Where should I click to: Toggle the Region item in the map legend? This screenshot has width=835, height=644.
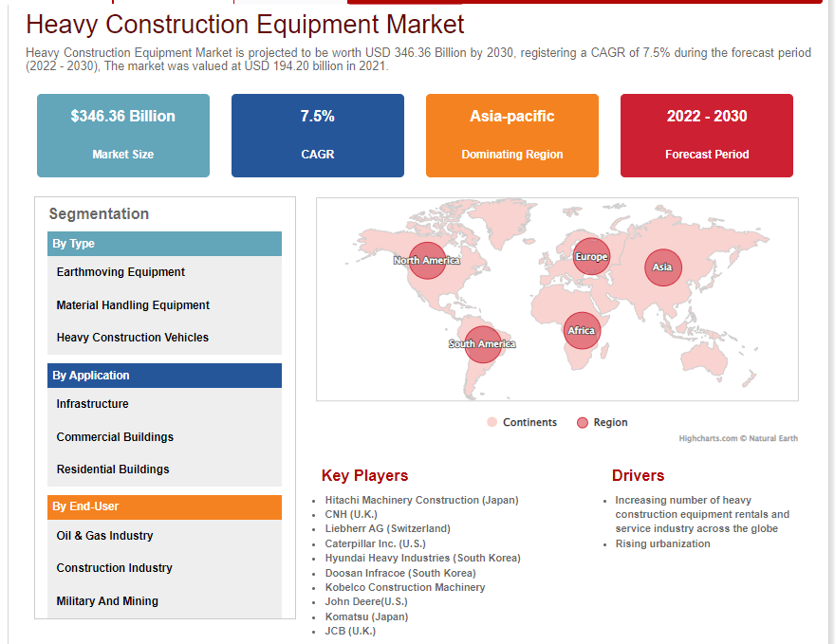point(602,422)
